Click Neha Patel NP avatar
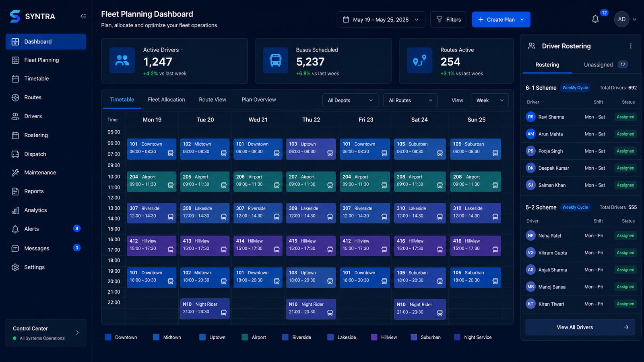The image size is (644, 362). pyautogui.click(x=530, y=236)
